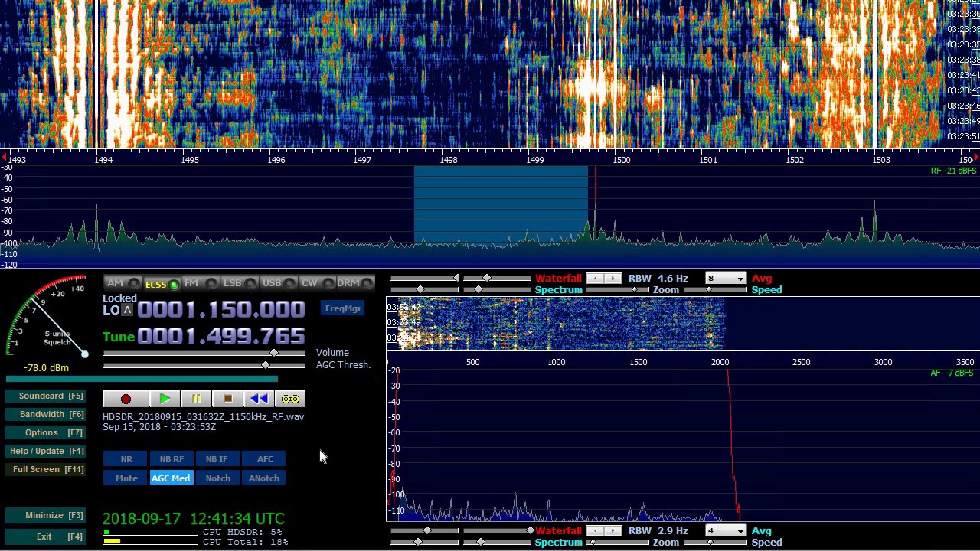Click the red Avg label in RF controls
This screenshot has height=551, width=980.
(x=762, y=279)
